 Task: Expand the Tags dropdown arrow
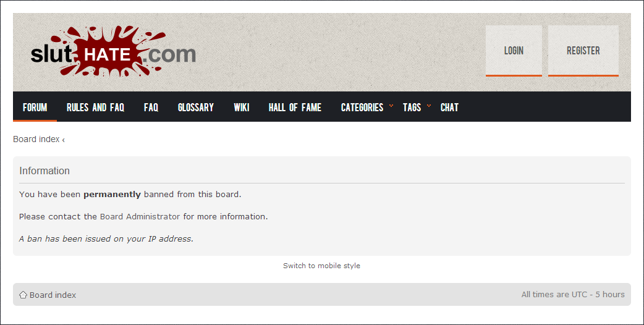tap(429, 106)
